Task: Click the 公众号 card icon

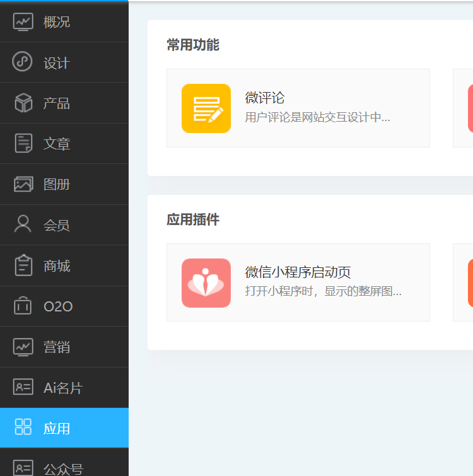Action: [x=23, y=468]
